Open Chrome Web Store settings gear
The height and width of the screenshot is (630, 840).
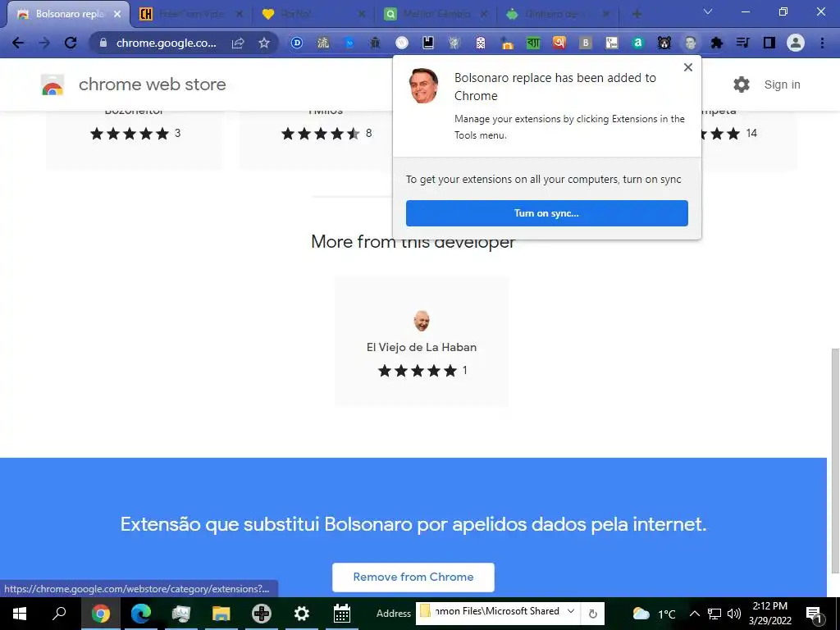(x=742, y=84)
